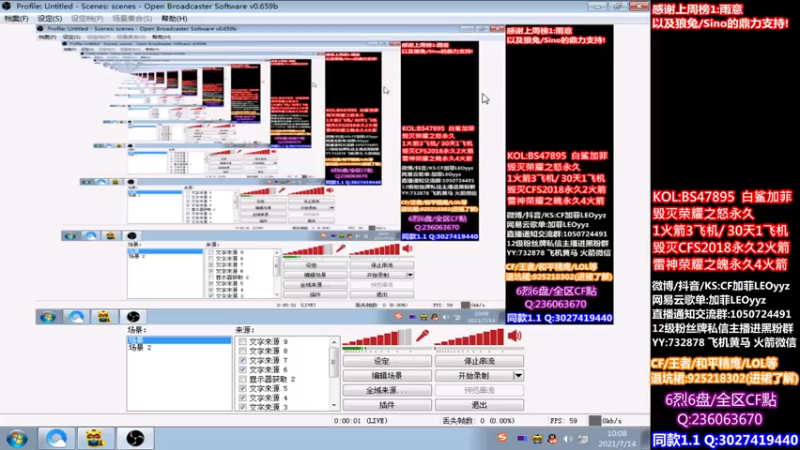Mute the microphone in the outermost OBS panel
Screen dimensions: 800x450
pyautogui.click(x=422, y=336)
